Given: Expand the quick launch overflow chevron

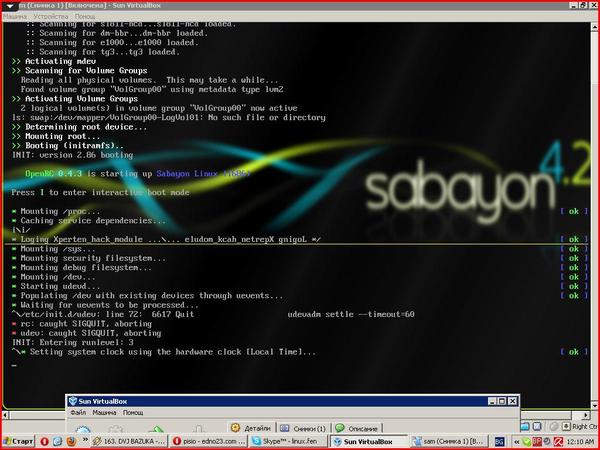Looking at the screenshot, I should pos(85,440).
